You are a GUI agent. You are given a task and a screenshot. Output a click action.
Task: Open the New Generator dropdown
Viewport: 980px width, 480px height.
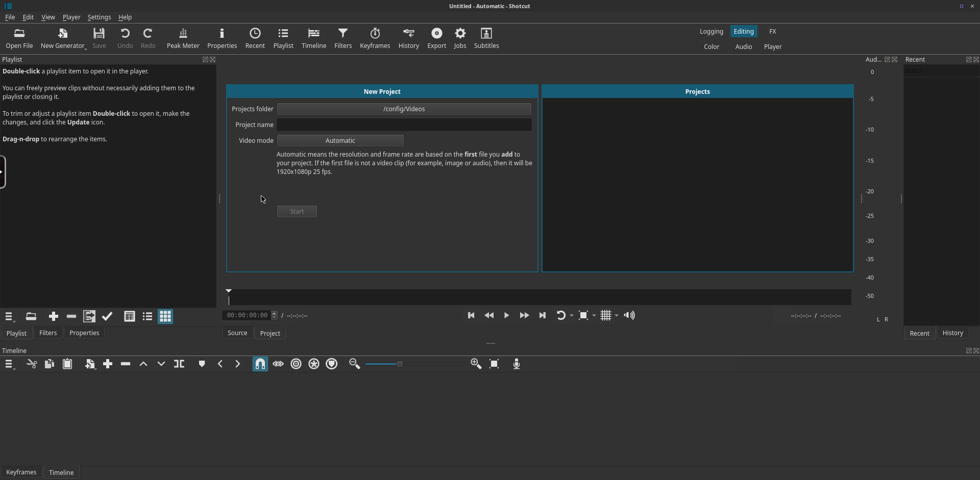tap(63, 39)
